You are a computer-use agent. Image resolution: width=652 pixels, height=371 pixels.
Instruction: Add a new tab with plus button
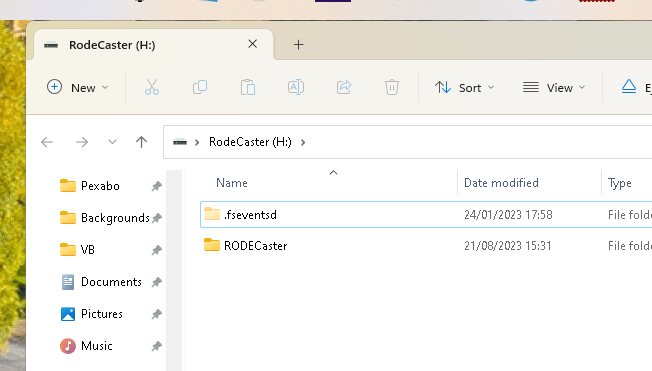(298, 45)
